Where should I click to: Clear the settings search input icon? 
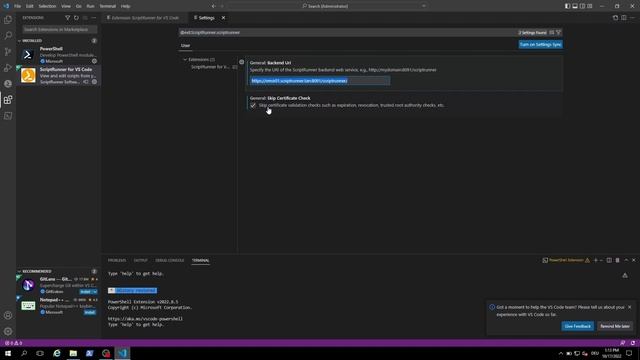coord(552,32)
